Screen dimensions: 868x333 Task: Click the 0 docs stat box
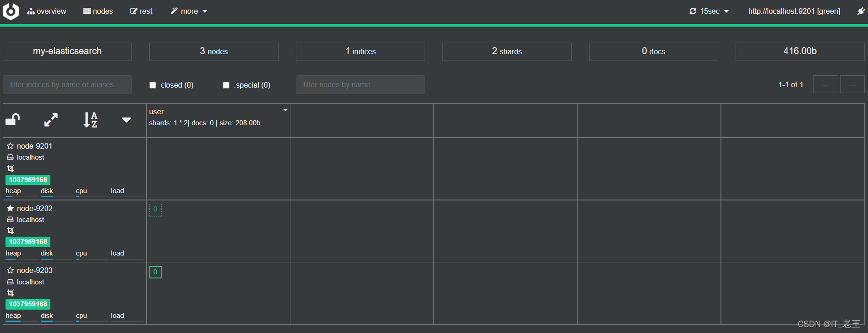pyautogui.click(x=654, y=51)
